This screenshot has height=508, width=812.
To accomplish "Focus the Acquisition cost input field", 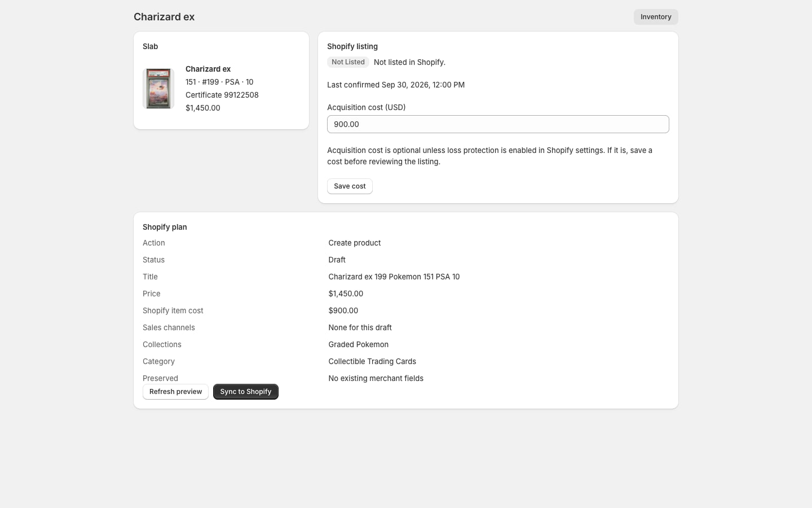I will tap(498, 124).
